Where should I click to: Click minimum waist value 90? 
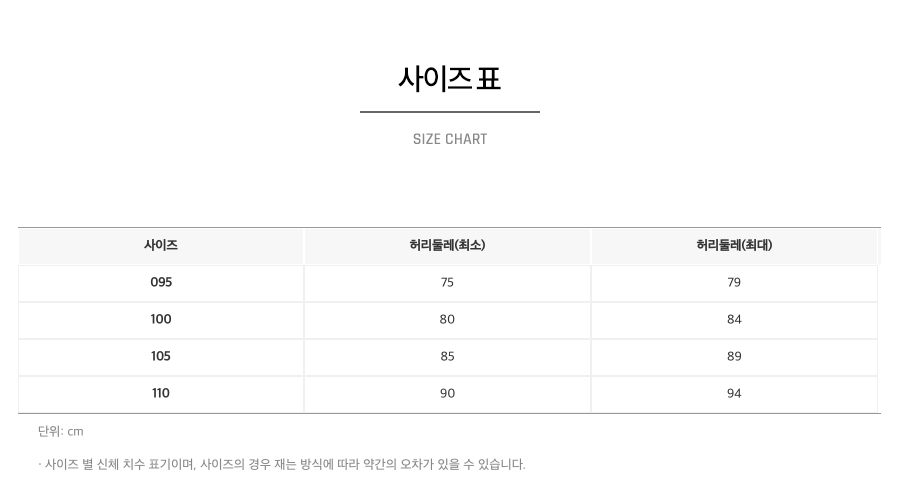447,393
